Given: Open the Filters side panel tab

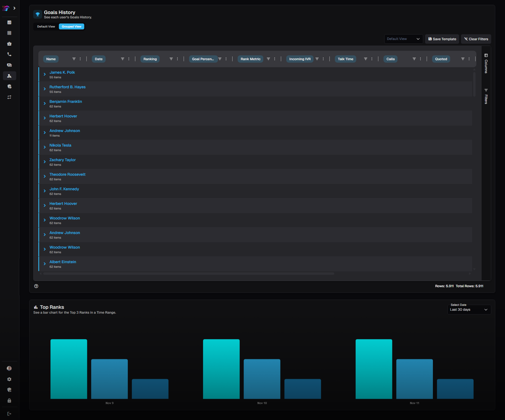Looking at the screenshot, I should point(486,96).
